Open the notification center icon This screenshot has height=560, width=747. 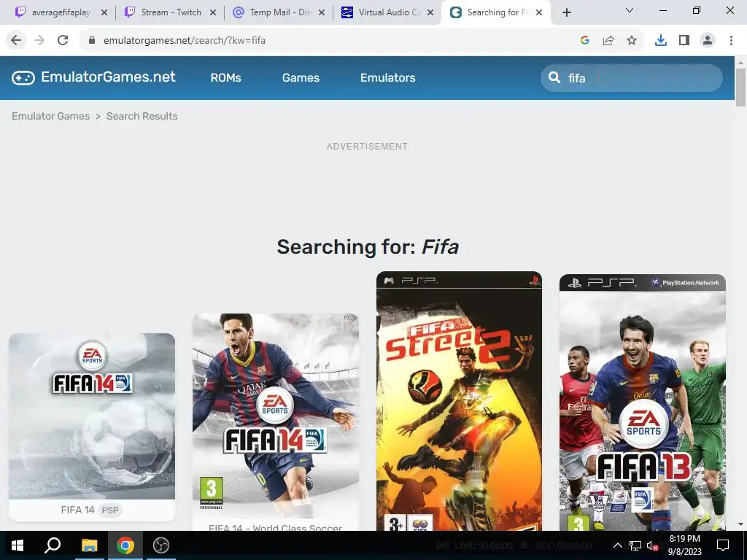pos(723,545)
